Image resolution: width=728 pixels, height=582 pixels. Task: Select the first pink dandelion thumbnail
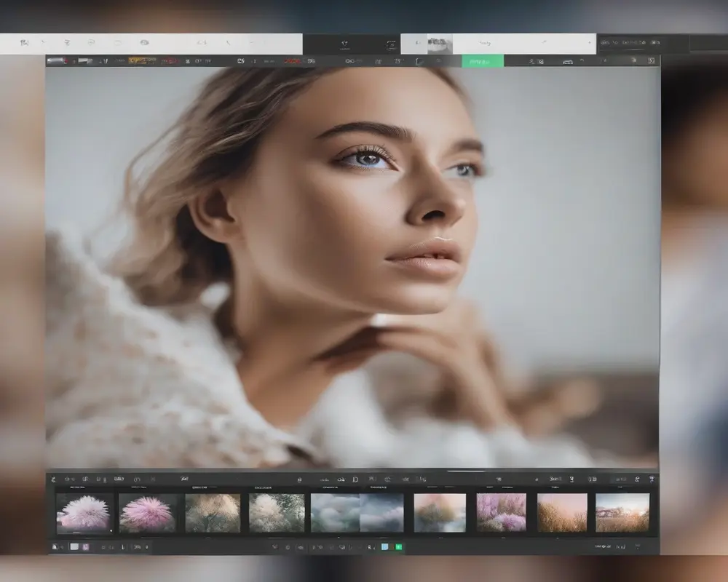click(x=84, y=514)
